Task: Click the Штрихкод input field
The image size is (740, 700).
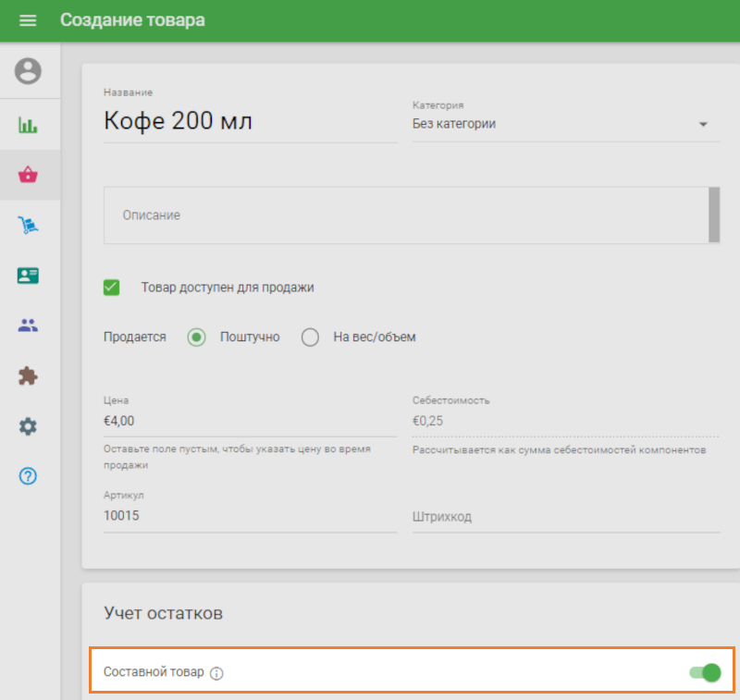Action: [x=565, y=517]
